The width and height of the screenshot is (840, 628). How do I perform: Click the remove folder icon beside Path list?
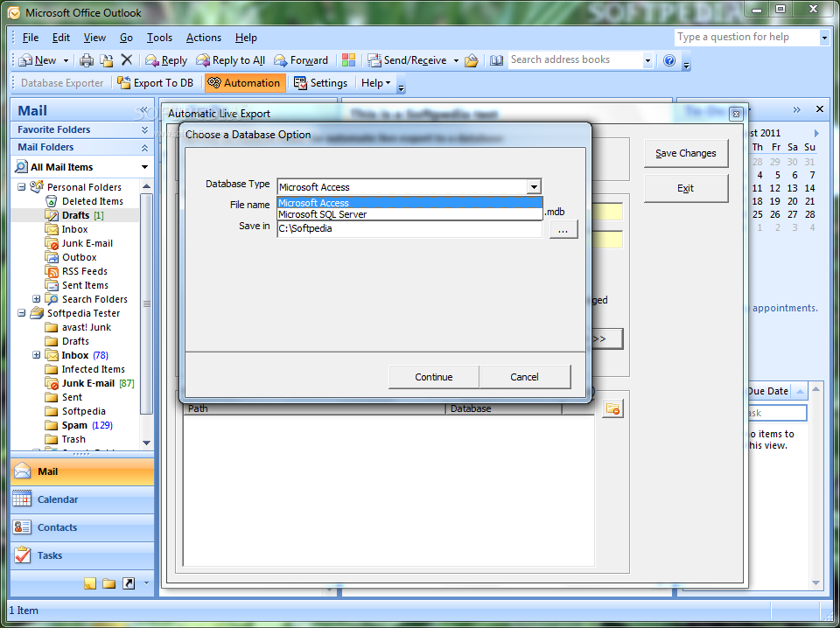(x=612, y=408)
